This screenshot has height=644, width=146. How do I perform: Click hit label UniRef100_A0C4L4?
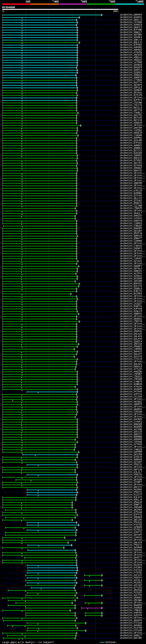click(131, 580)
